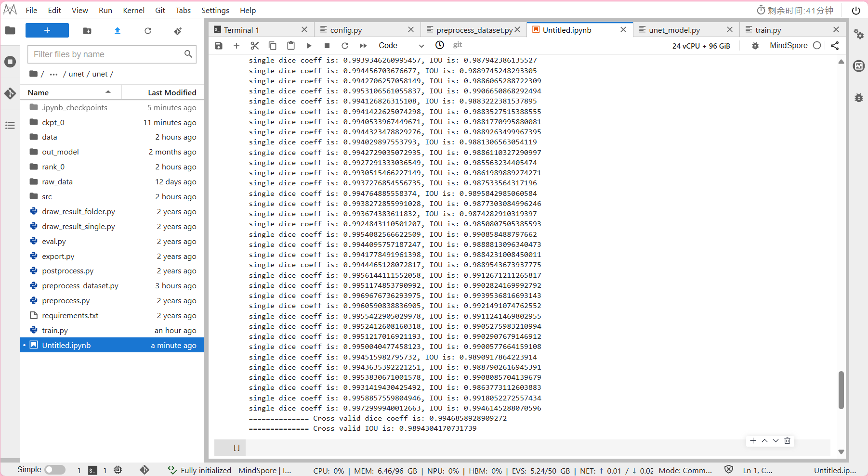Click the blue new launcher button
The width and height of the screenshot is (868, 476).
point(47,30)
